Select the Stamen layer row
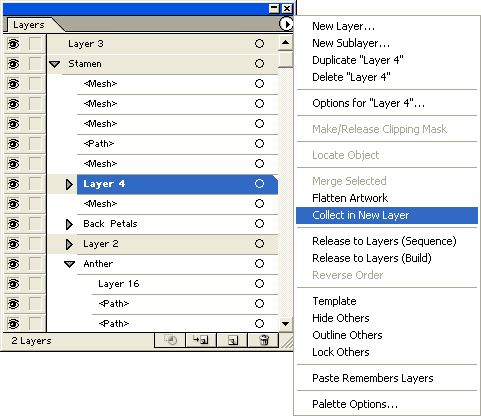The image size is (481, 416). coord(163,64)
